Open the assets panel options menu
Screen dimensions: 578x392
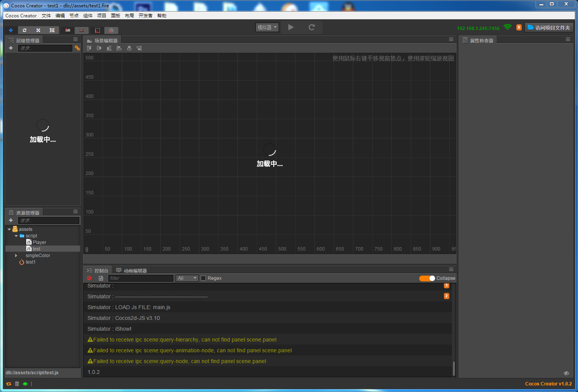pyautogui.click(x=76, y=212)
